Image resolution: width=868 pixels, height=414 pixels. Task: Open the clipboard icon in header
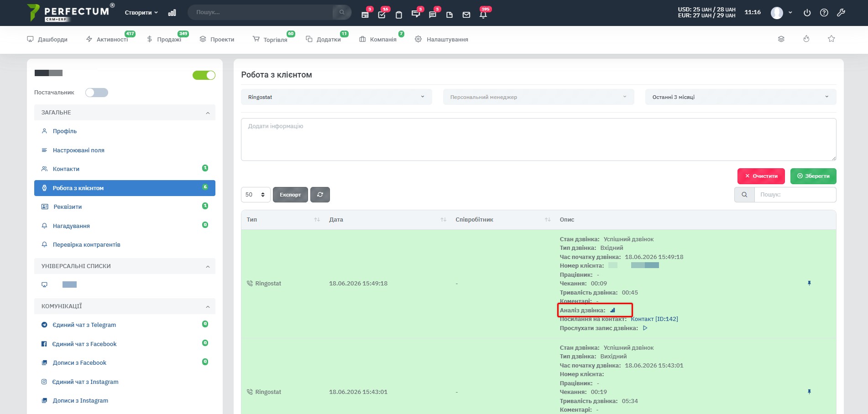[399, 15]
